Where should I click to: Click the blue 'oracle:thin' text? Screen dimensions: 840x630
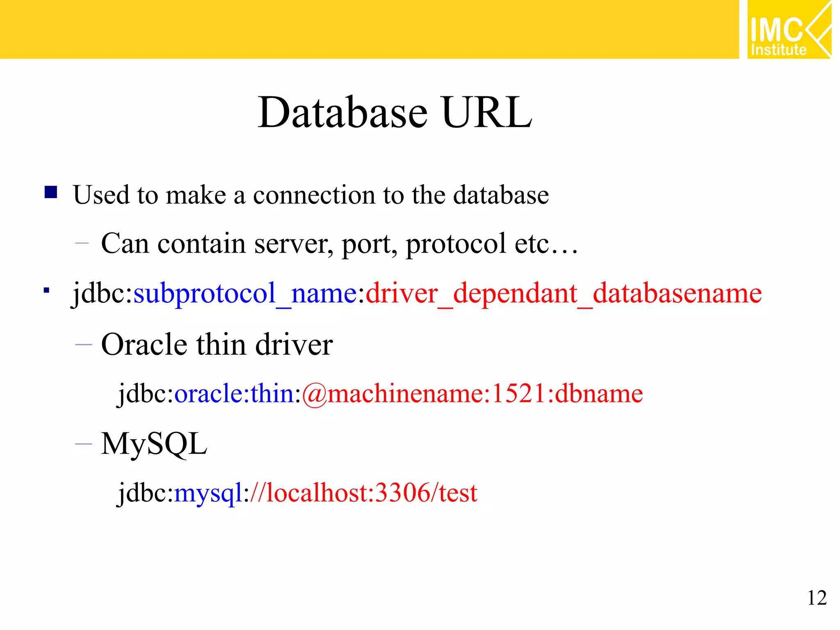tap(234, 394)
